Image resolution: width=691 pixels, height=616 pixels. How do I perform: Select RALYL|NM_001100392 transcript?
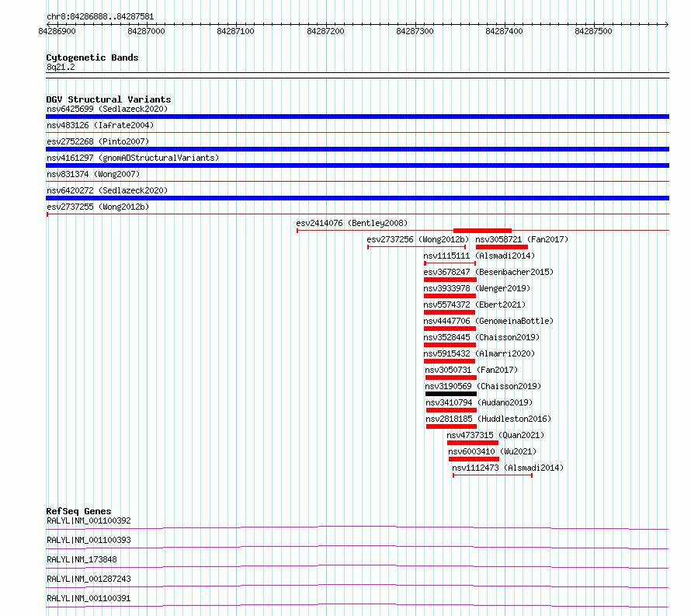(89, 520)
